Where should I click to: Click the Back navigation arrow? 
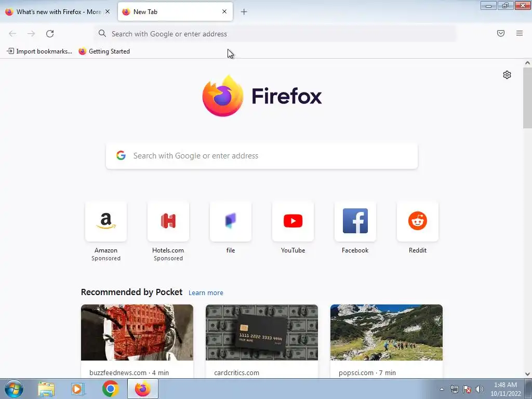coord(12,34)
